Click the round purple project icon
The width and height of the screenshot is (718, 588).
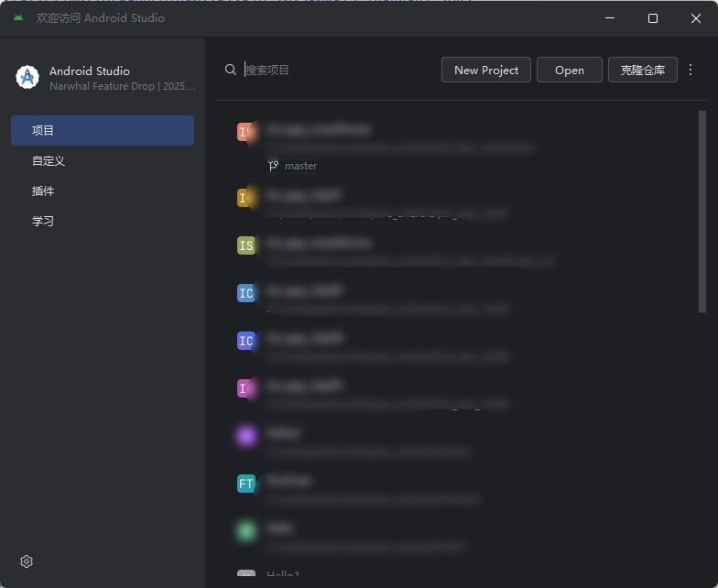(x=245, y=436)
